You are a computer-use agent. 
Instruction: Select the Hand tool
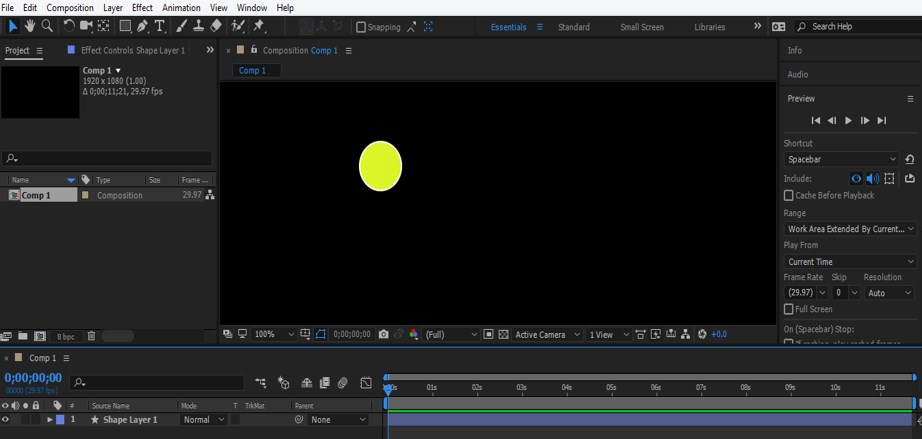(x=30, y=26)
